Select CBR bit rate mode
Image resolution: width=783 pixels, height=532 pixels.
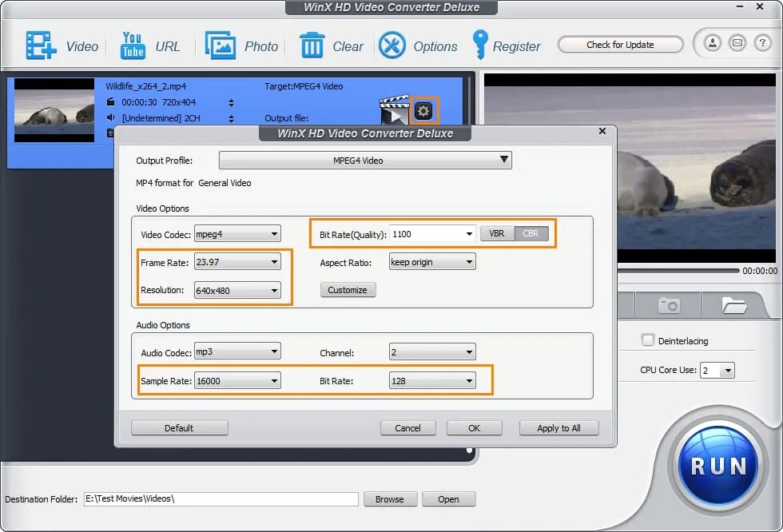(531, 233)
